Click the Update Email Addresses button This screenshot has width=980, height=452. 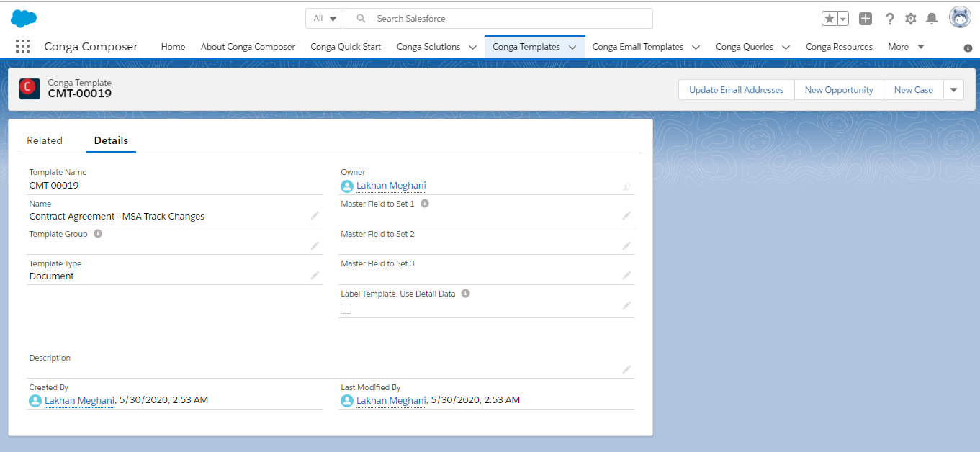tap(736, 89)
